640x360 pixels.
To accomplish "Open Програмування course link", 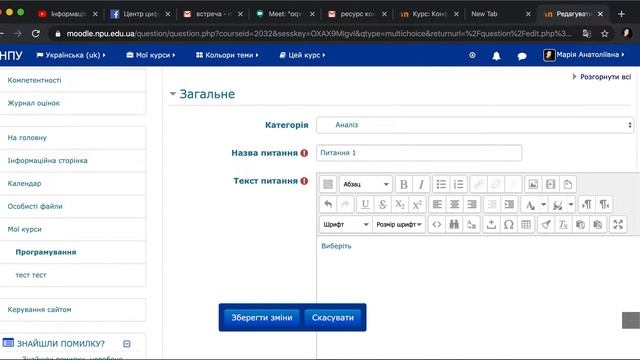I will pyautogui.click(x=46, y=252).
